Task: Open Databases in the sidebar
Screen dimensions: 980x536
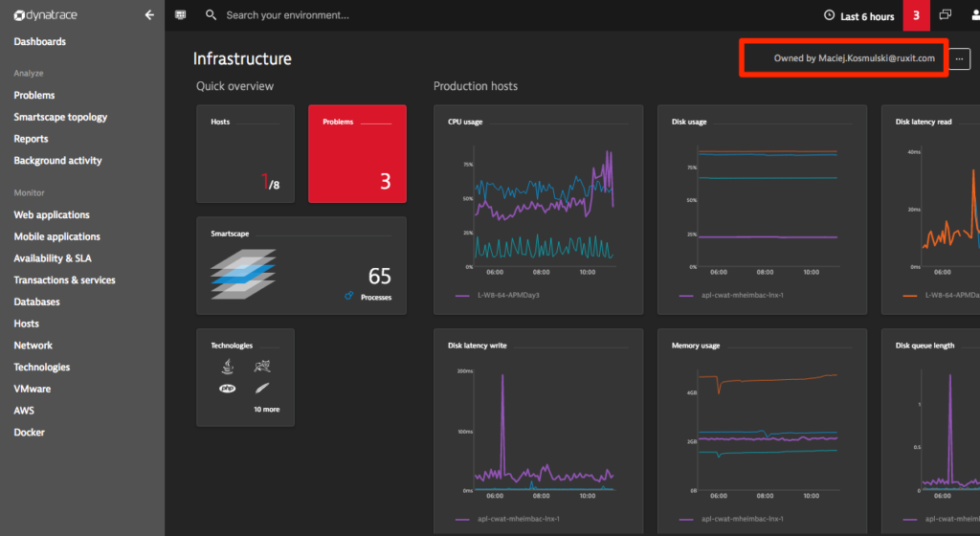Action: (x=37, y=301)
